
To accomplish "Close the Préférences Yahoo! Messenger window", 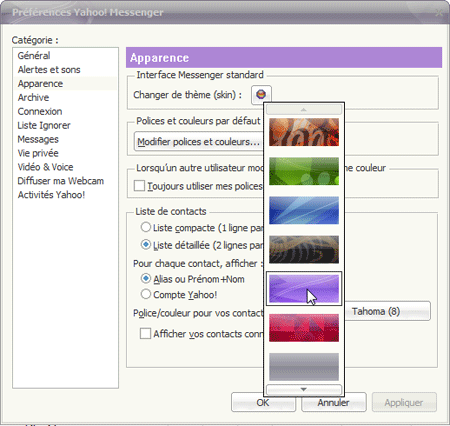I will (439, 13).
